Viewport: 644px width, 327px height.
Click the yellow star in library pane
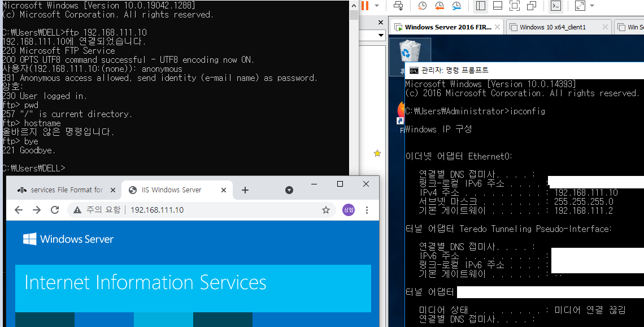[377, 153]
